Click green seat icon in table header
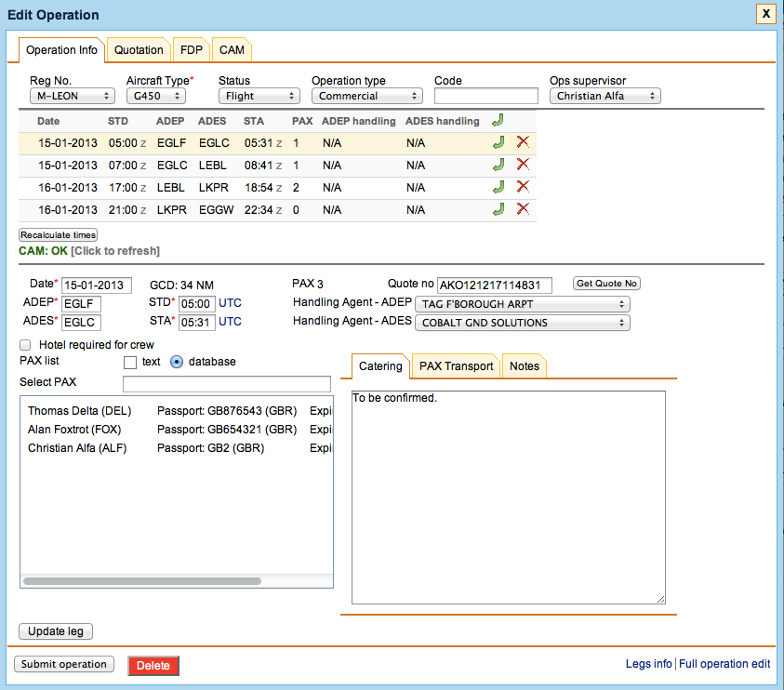The height and width of the screenshot is (690, 784). click(498, 121)
